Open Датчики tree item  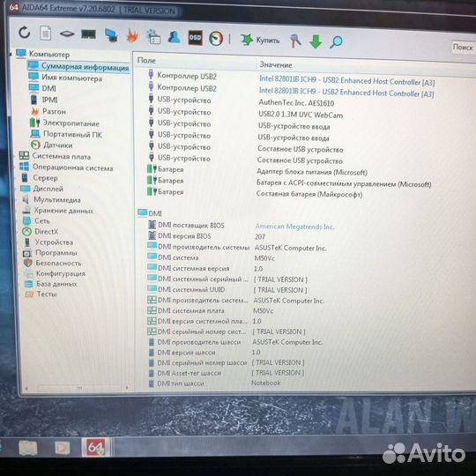(x=52, y=145)
